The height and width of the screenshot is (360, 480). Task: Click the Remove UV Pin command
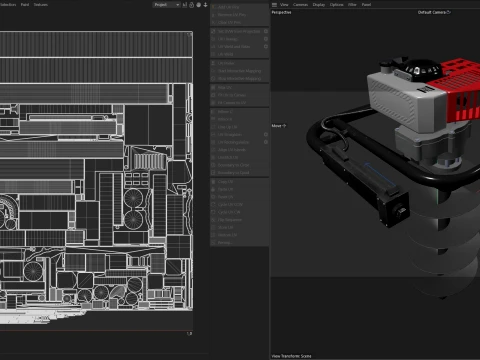click(239, 15)
